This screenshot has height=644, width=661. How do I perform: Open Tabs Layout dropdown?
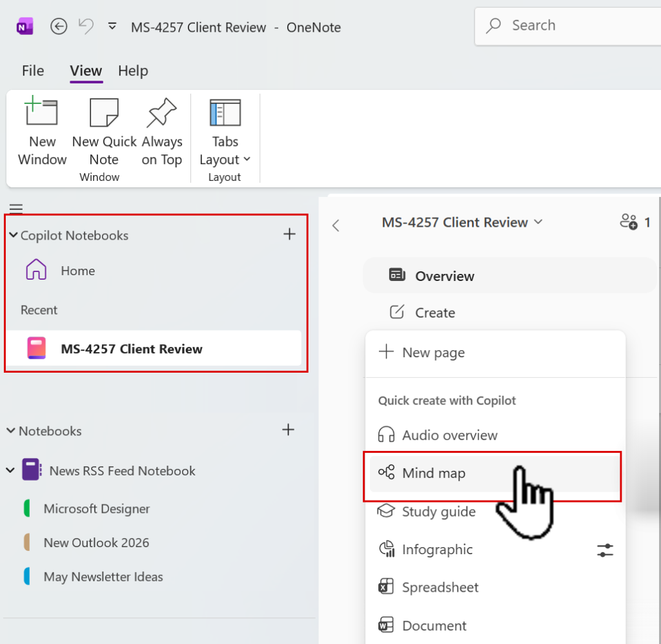(225, 132)
